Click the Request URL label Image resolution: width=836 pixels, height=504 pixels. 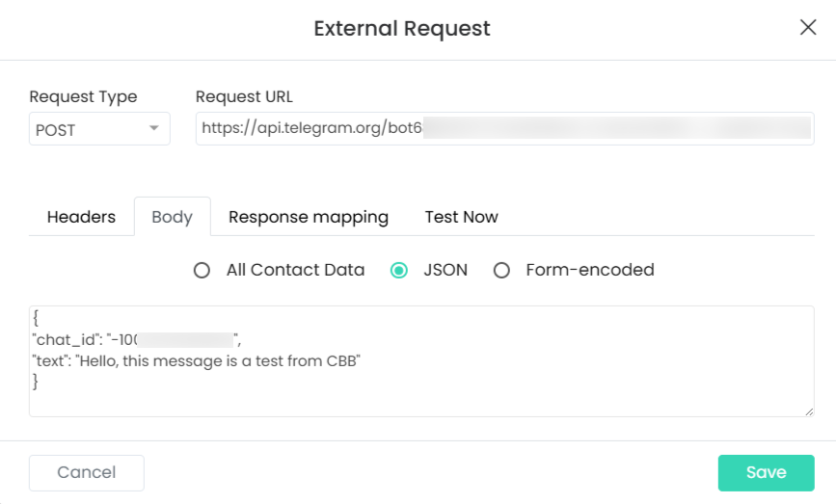(x=244, y=96)
